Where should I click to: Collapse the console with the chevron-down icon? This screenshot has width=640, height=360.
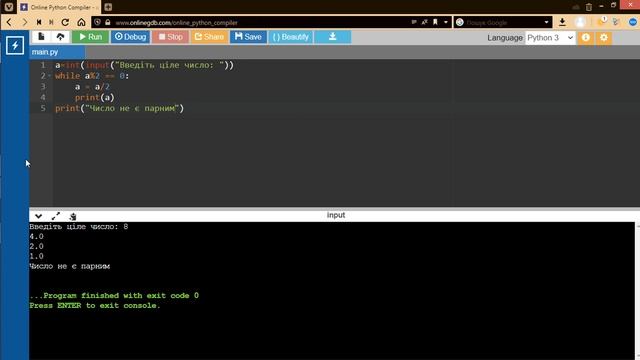tap(38, 216)
